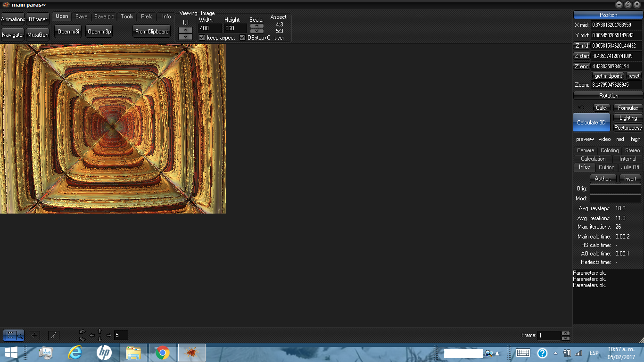
Task: Open HP application in taskbar
Action: point(104,353)
